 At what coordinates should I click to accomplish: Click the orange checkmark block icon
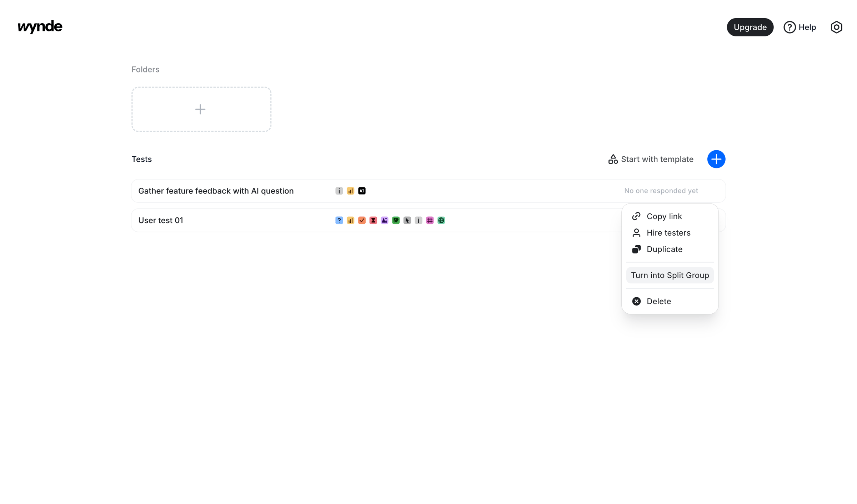tap(362, 220)
